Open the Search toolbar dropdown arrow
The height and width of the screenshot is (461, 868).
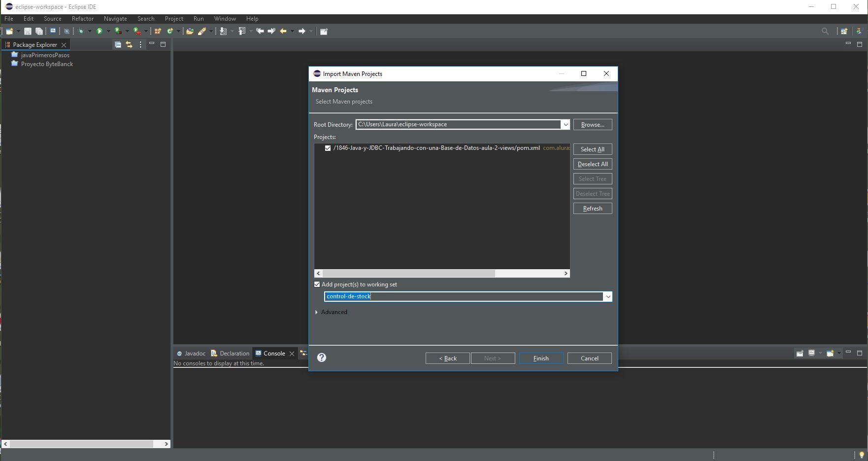[x=211, y=31]
